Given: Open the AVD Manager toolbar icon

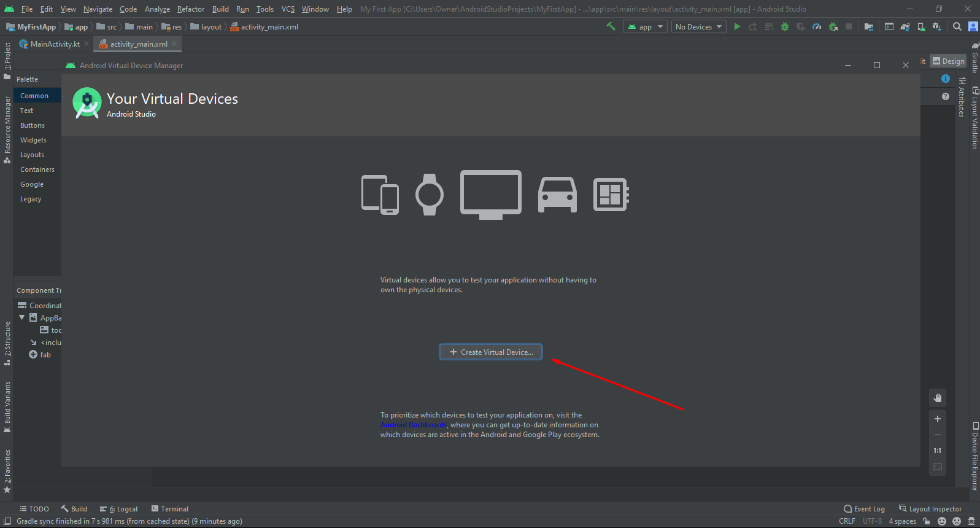Looking at the screenshot, I should pyautogui.click(x=921, y=26).
